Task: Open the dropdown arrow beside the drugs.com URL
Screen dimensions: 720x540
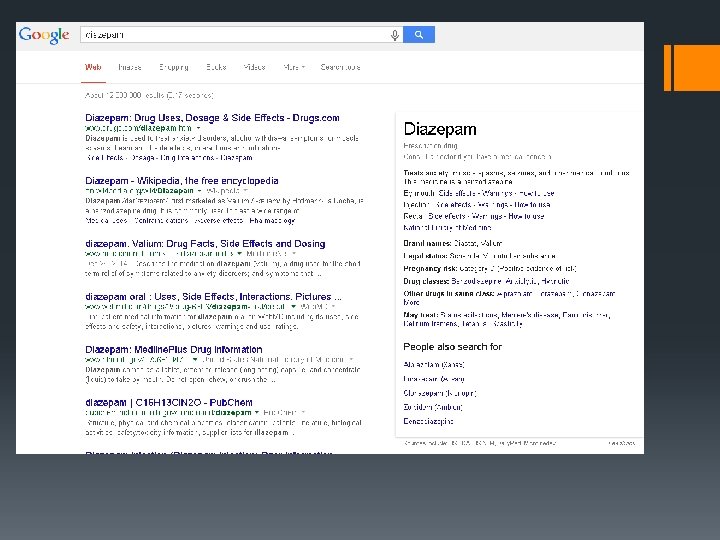Action: (x=198, y=128)
